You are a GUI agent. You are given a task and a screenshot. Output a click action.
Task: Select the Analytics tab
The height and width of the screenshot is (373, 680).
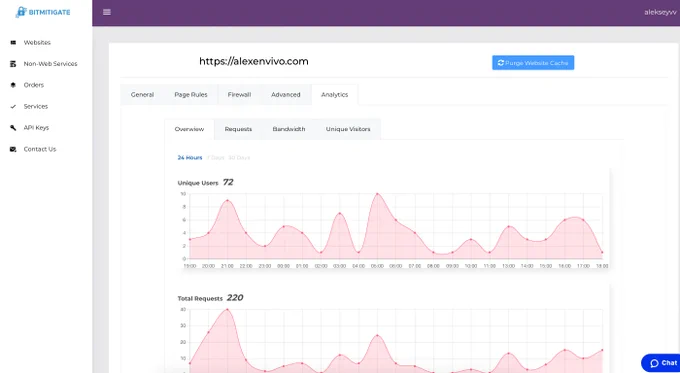click(334, 95)
